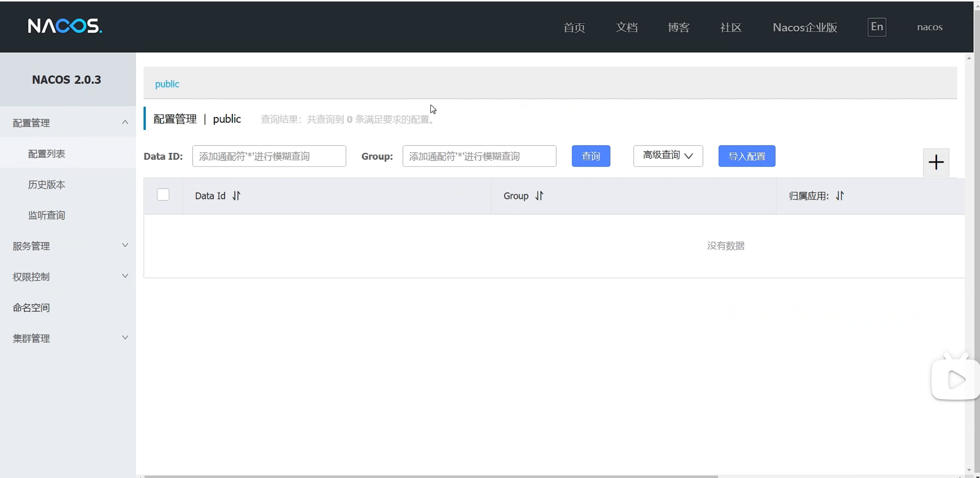980x478 pixels.
Task: Tick the select-all checkbox in table header
Action: (x=163, y=195)
